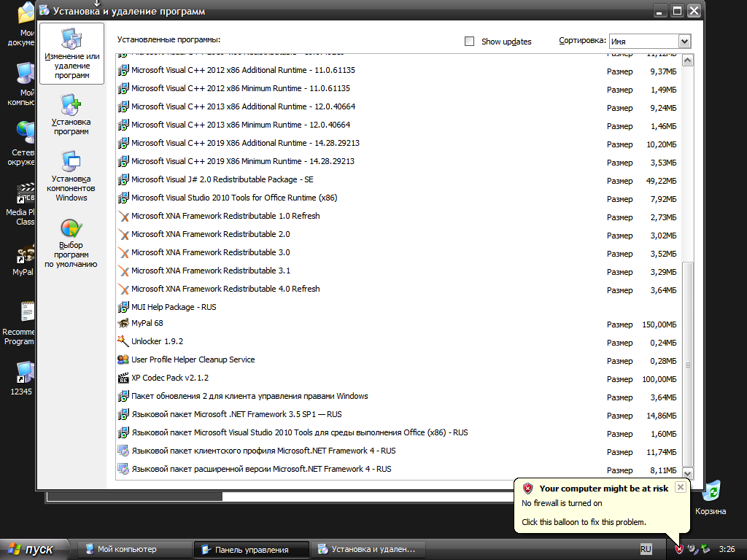Screen dimensions: 747x560
Task: Click the 100,00МБ size value for XP Codec Pack
Action: pyautogui.click(x=659, y=379)
